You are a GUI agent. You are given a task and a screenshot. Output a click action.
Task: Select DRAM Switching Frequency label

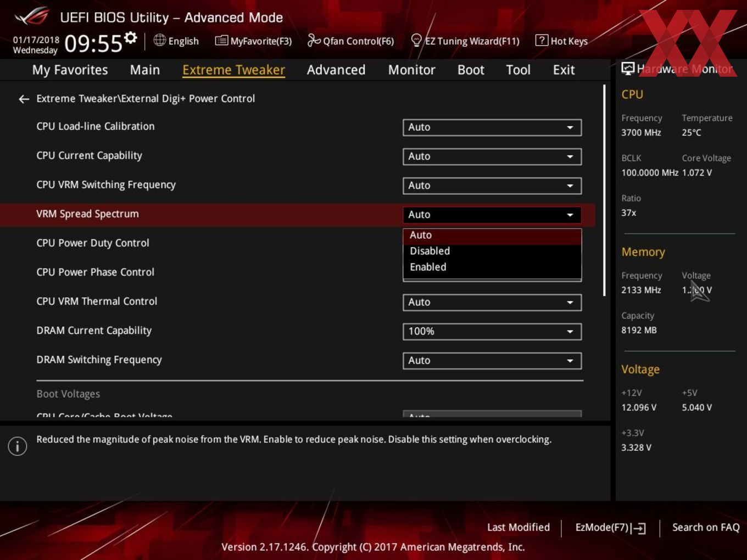pyautogui.click(x=99, y=360)
